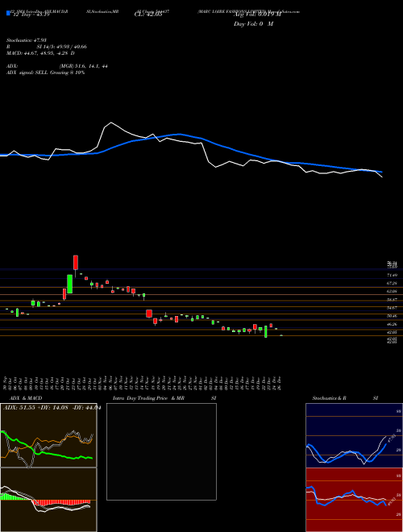The image size is (403, 532).
Task: Click the "12 Day = 43.19" SMA label
Action: pyautogui.click(x=30, y=15)
